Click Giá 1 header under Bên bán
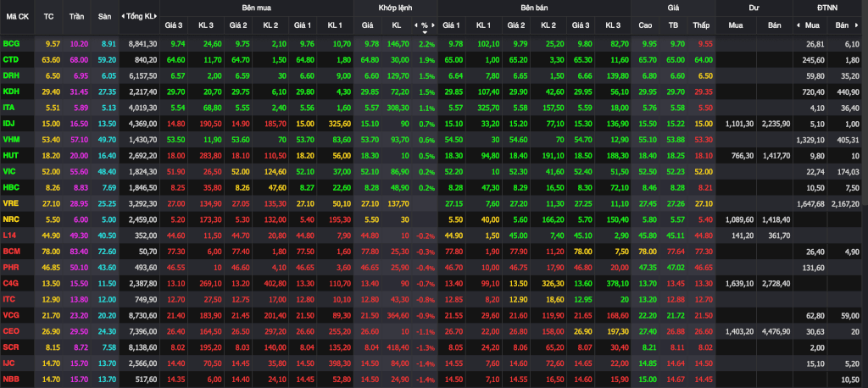This screenshot has height=388, width=868. (451, 25)
